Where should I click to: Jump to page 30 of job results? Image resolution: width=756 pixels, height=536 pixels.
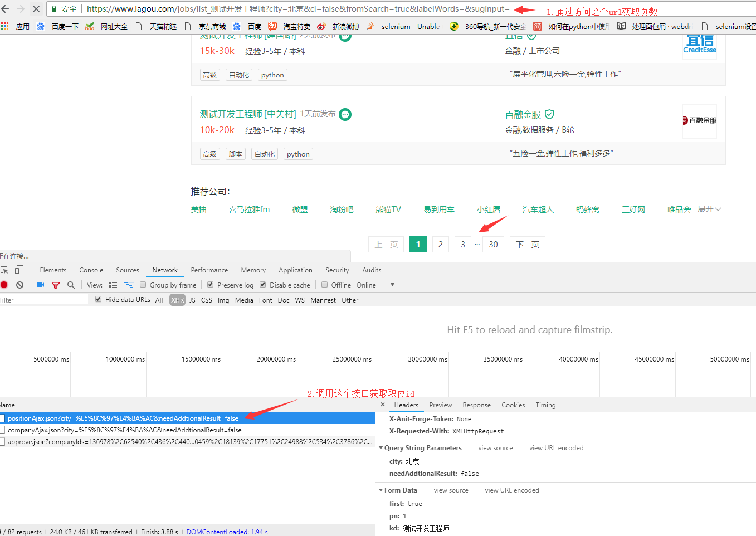click(x=494, y=244)
